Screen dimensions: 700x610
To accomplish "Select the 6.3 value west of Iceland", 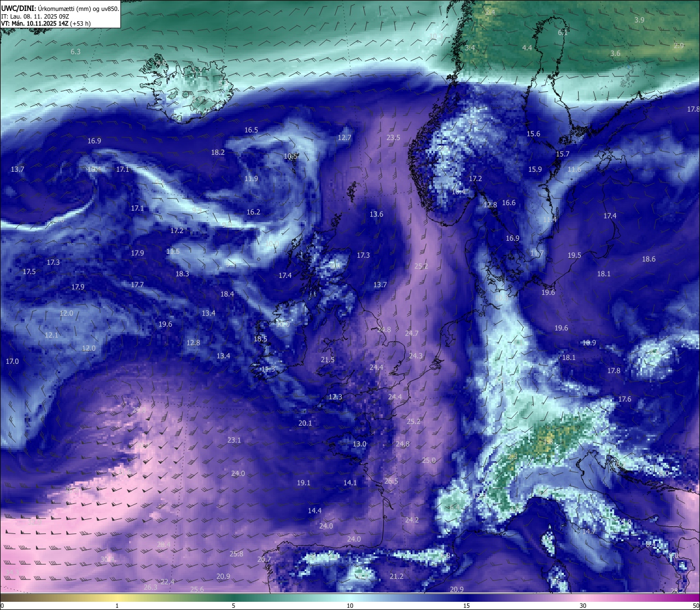I will (x=75, y=51).
